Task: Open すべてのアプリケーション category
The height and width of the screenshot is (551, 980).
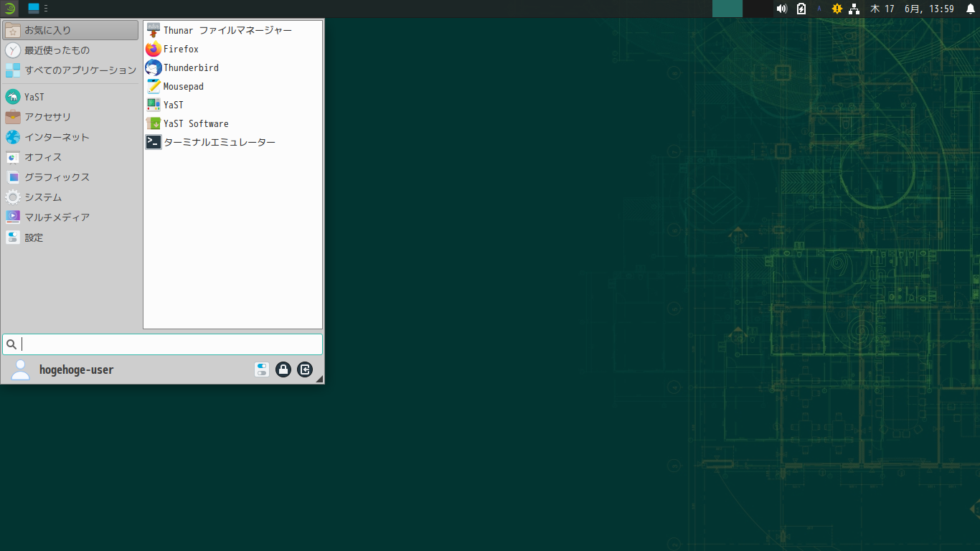Action: [x=70, y=70]
